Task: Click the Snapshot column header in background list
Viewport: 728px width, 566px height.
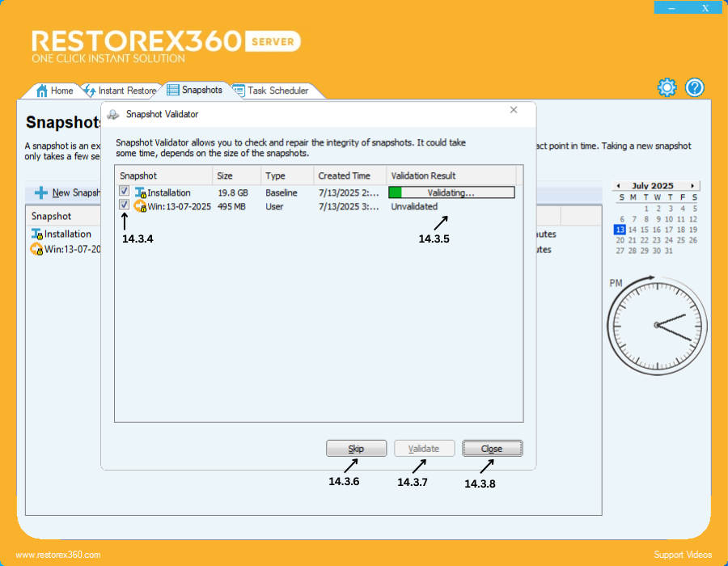Action: 63,216
